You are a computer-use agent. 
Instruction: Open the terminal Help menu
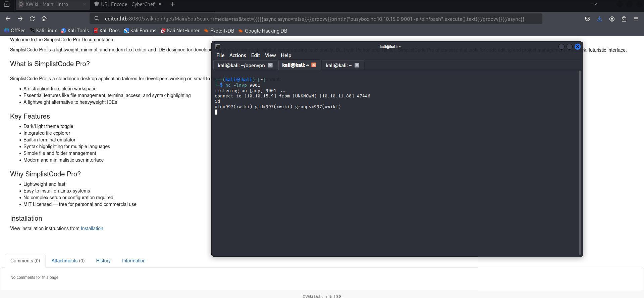pos(286,55)
